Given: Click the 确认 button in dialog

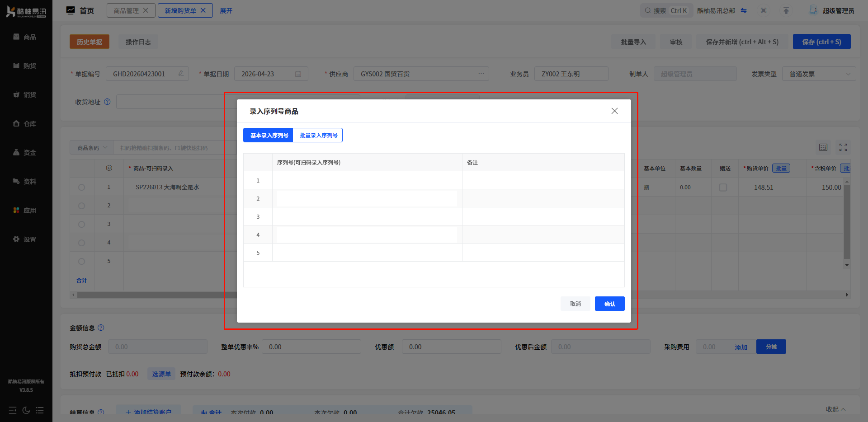Looking at the screenshot, I should click(x=609, y=304).
